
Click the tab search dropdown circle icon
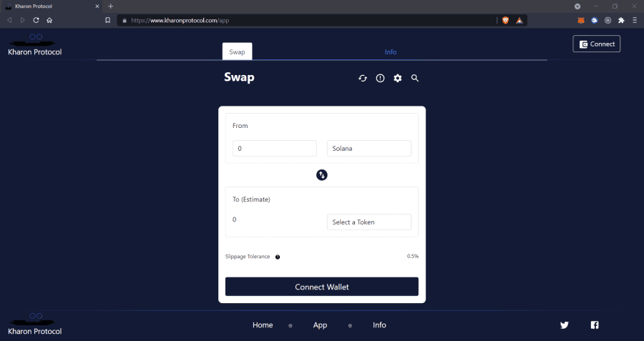pos(577,6)
